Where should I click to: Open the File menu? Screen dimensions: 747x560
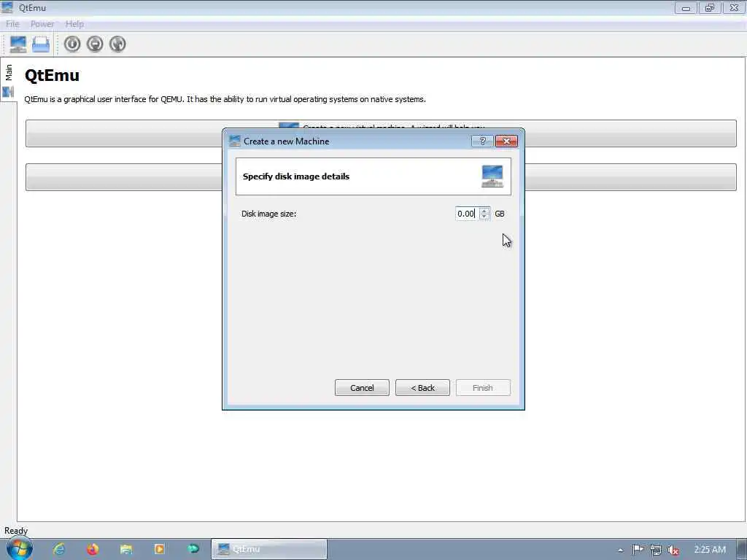click(x=12, y=24)
